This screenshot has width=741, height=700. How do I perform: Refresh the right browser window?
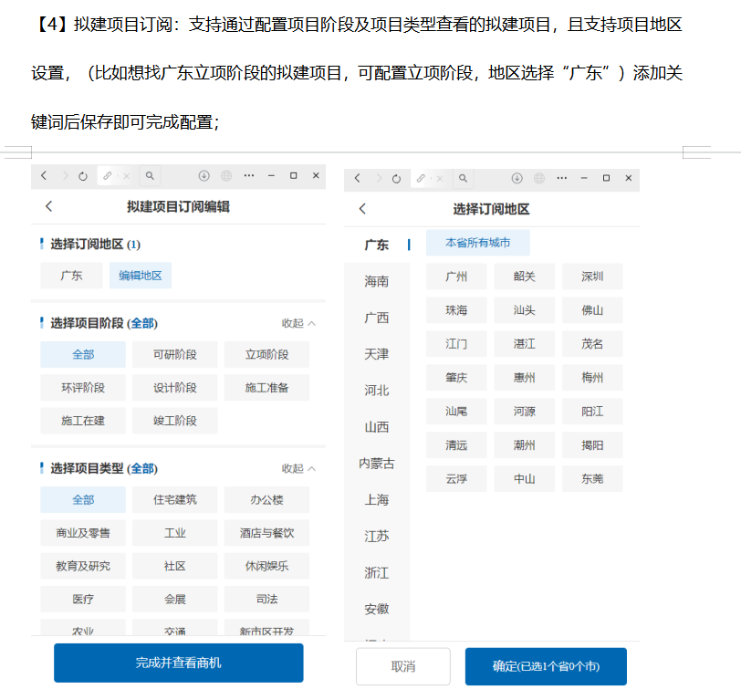click(x=395, y=176)
